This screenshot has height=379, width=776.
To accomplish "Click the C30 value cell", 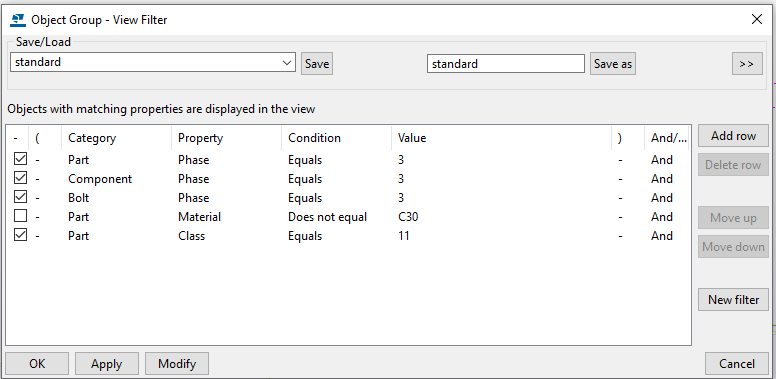I will pyautogui.click(x=408, y=217).
